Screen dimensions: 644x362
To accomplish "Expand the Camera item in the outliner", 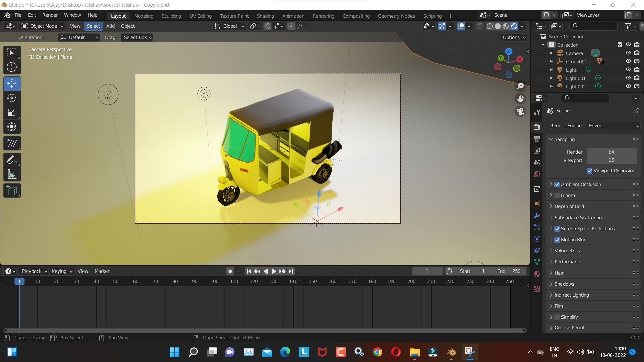I will click(551, 53).
